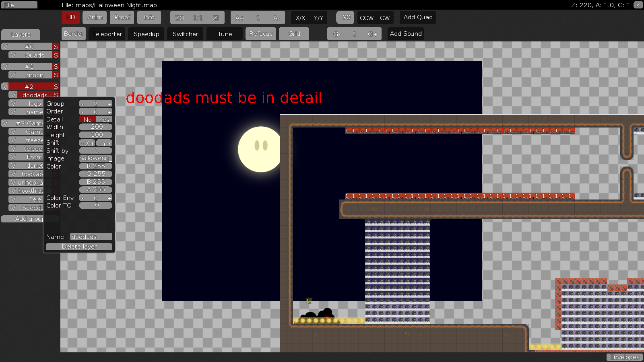This screenshot has width=644, height=362.
Task: Open the Switcher tile picker
Action: tap(185, 34)
